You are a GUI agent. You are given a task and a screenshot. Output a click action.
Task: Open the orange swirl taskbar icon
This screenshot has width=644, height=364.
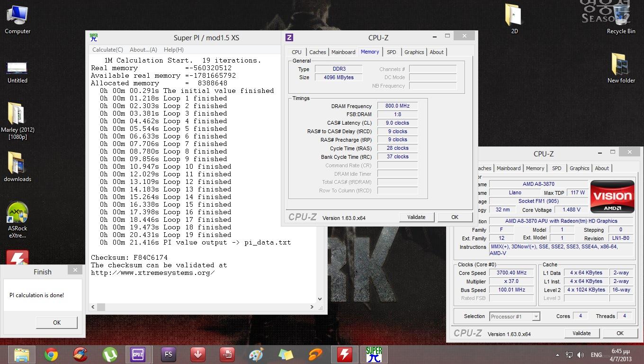[x=315, y=355]
